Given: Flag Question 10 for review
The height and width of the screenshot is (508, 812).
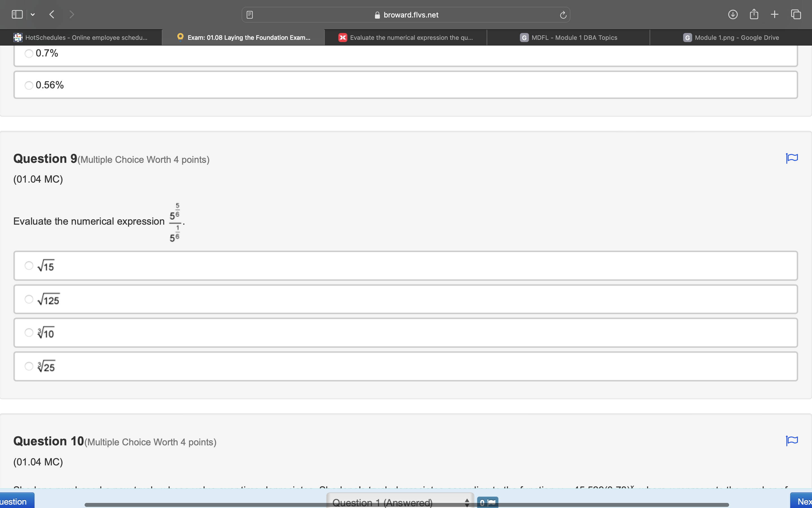Looking at the screenshot, I should click(792, 441).
